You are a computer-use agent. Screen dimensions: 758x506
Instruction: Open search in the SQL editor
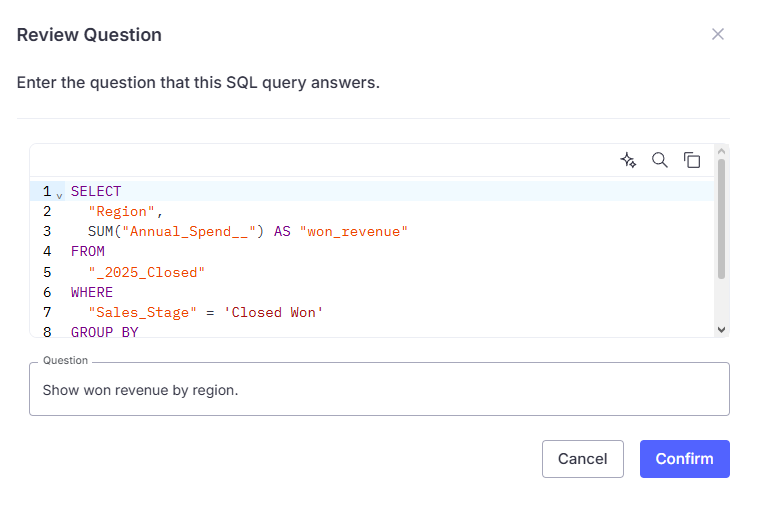pos(659,160)
